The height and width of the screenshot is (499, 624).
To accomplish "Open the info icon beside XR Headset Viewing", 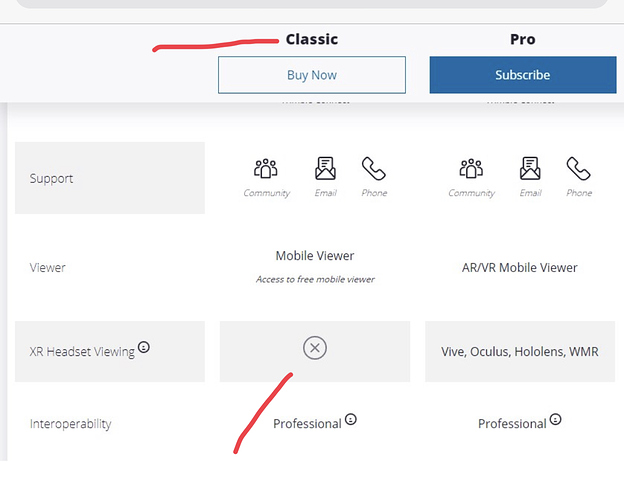I will (144, 348).
